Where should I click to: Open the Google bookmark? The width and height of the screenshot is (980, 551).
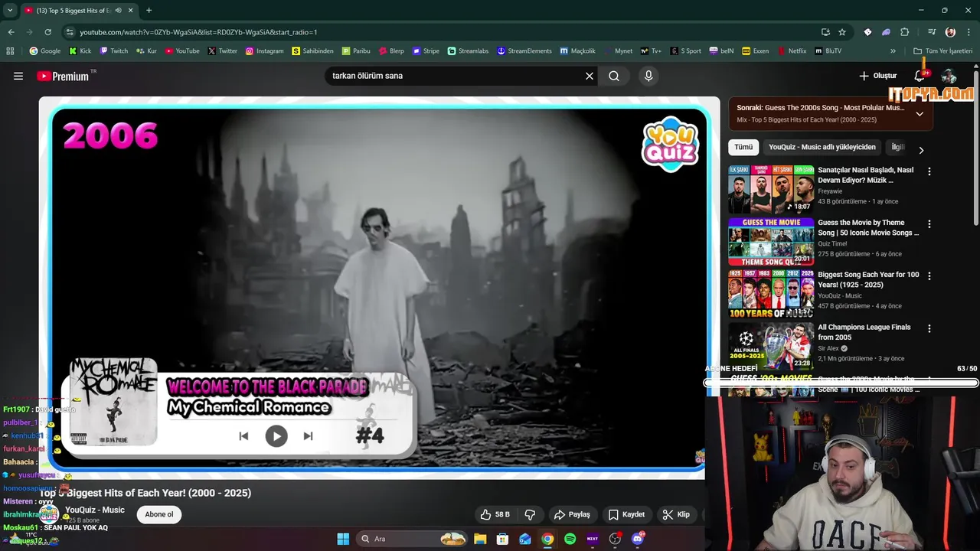pos(45,51)
